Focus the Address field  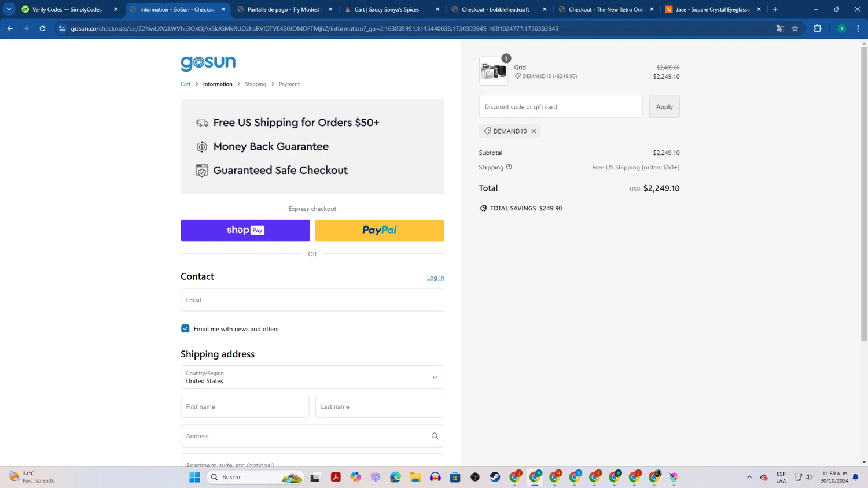click(312, 436)
